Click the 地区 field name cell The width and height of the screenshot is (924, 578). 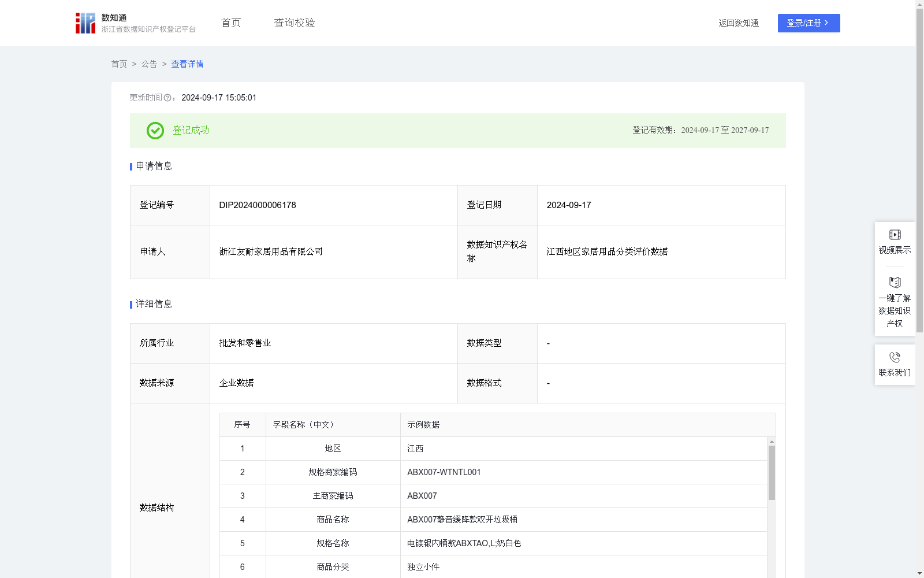pos(333,449)
